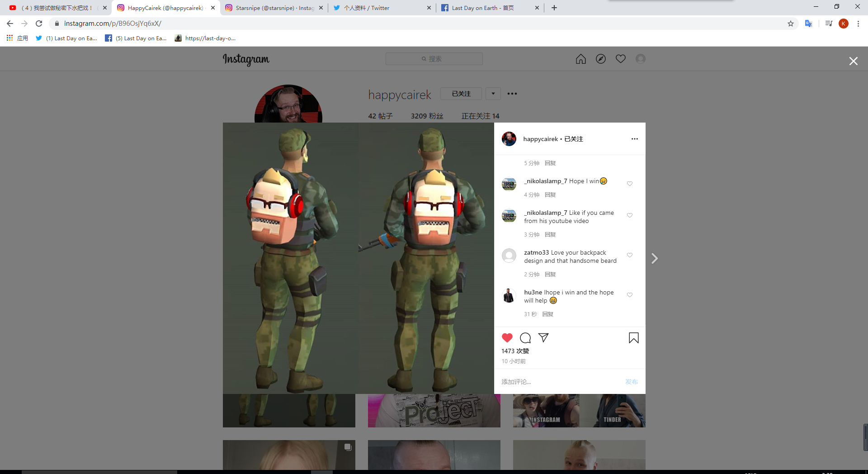
Task: Click happycairek username in post header
Action: coord(540,139)
